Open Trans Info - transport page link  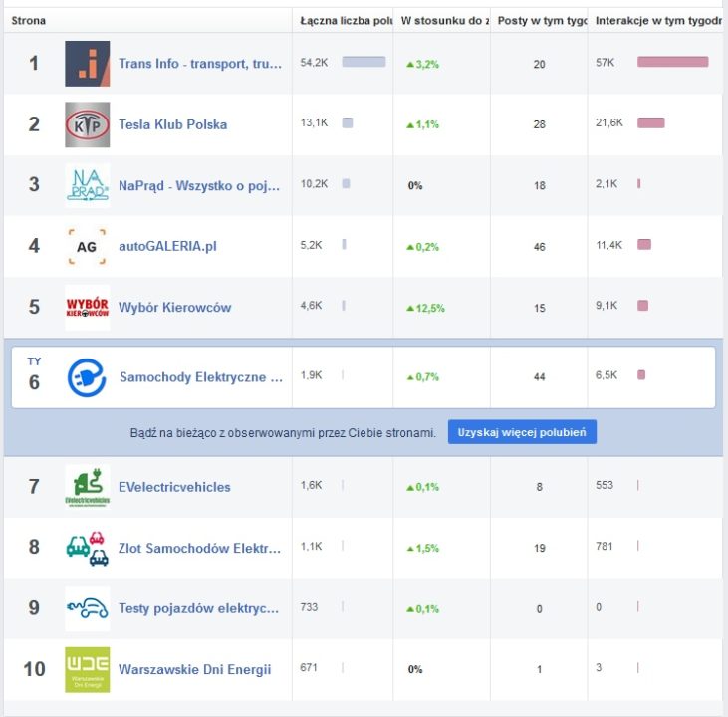200,63
